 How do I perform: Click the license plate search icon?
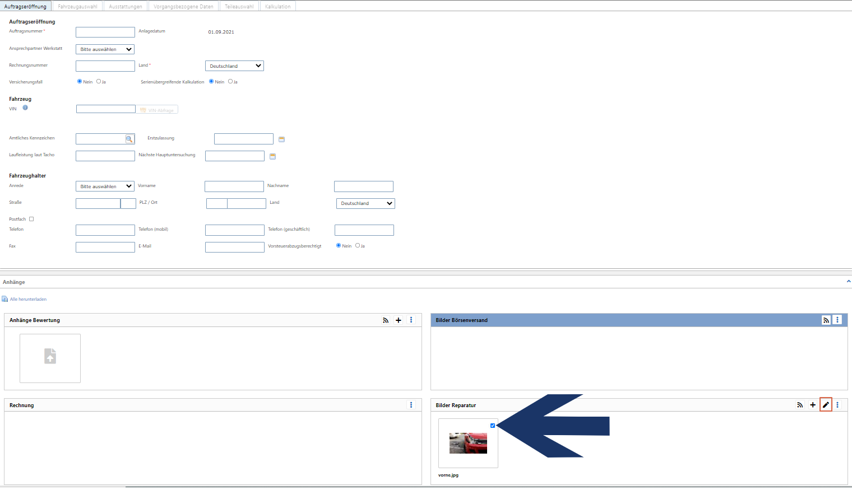point(129,139)
